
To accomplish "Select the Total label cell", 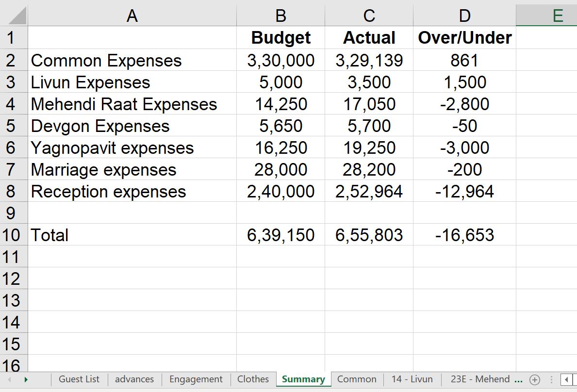I will point(132,235).
